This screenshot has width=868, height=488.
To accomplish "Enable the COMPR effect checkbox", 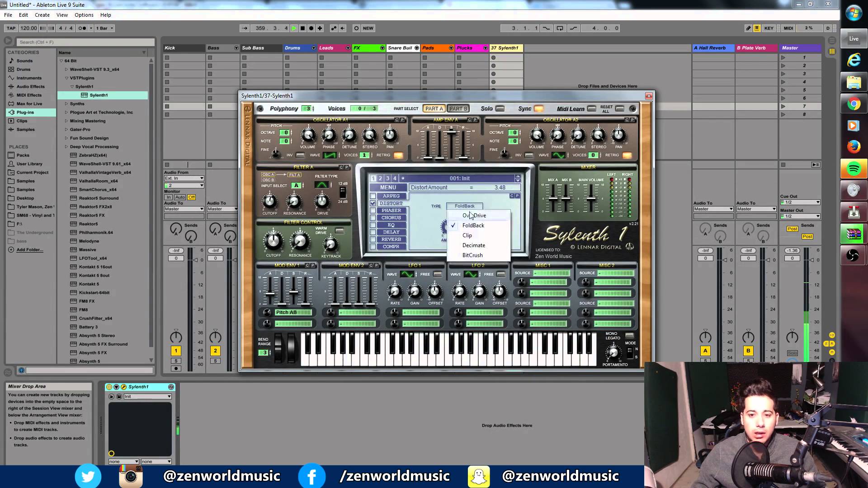I will [x=373, y=247].
